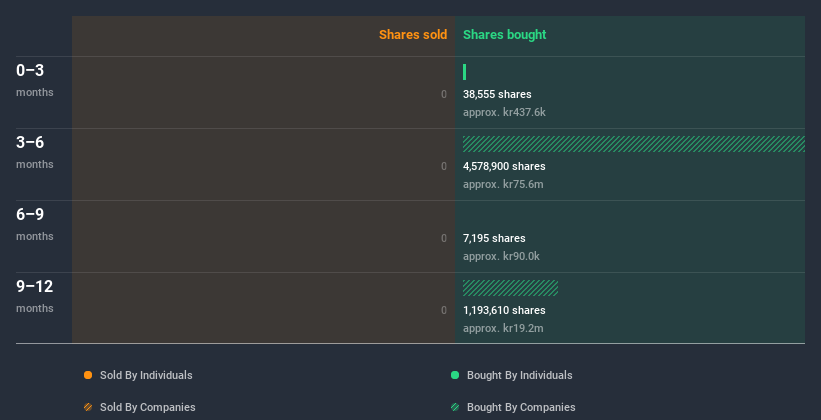Click the striped 9–12 months bought bar
The image size is (821, 420).
pyautogui.click(x=511, y=288)
